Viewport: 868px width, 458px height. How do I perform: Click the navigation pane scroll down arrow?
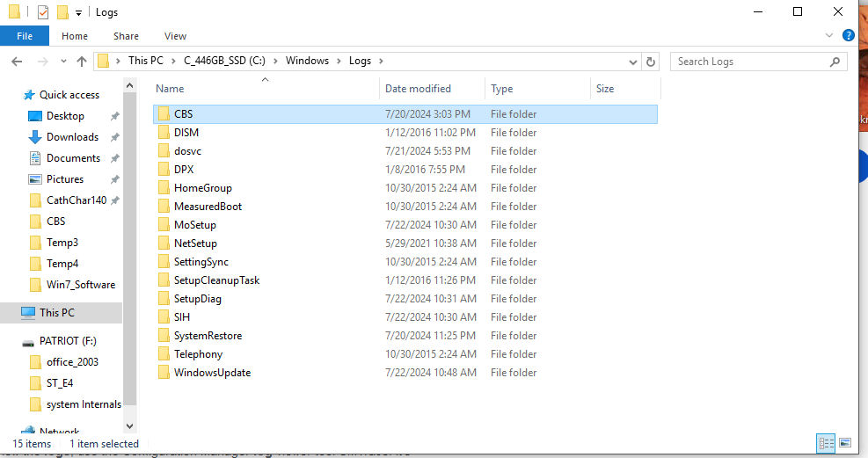(129, 426)
